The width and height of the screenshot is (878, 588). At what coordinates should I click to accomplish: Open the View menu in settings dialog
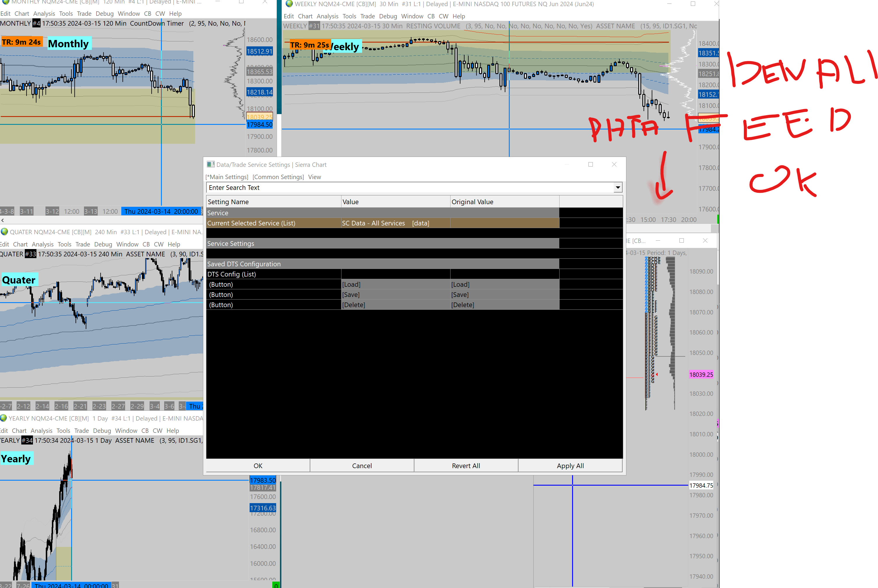point(315,177)
